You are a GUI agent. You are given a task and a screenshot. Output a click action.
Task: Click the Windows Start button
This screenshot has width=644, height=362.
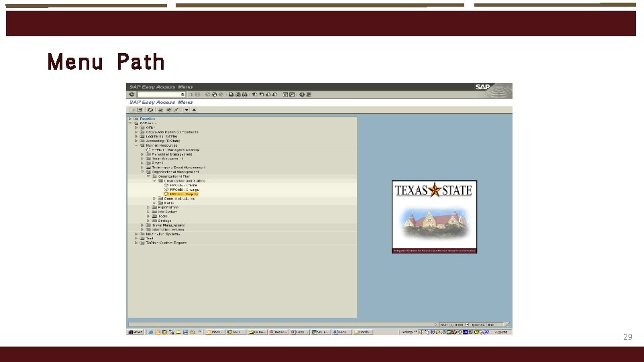click(x=136, y=332)
